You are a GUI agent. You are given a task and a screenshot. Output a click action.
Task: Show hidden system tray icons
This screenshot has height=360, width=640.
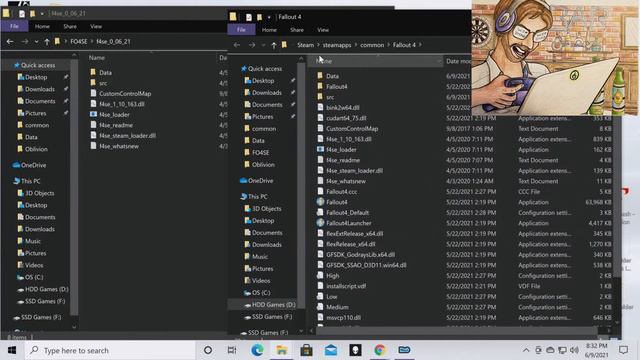(x=526, y=350)
